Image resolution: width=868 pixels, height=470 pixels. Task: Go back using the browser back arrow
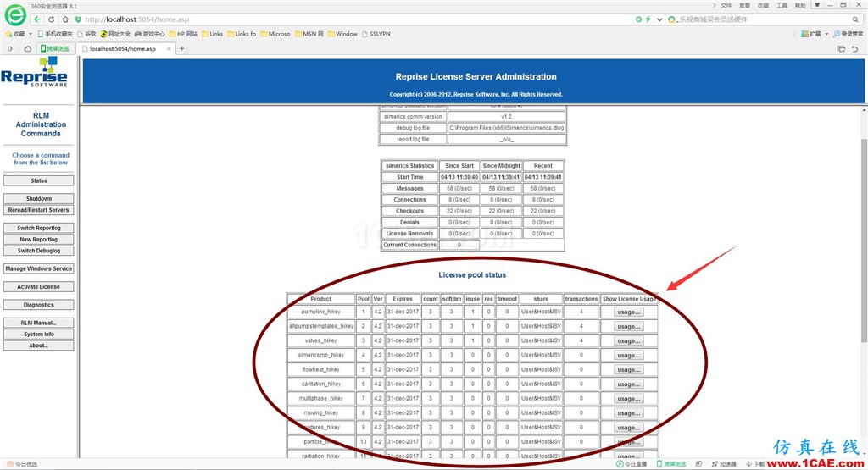pos(37,19)
